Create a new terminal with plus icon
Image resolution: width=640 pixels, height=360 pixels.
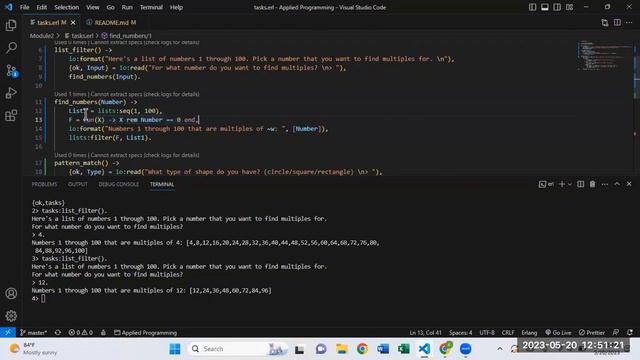[562, 184]
